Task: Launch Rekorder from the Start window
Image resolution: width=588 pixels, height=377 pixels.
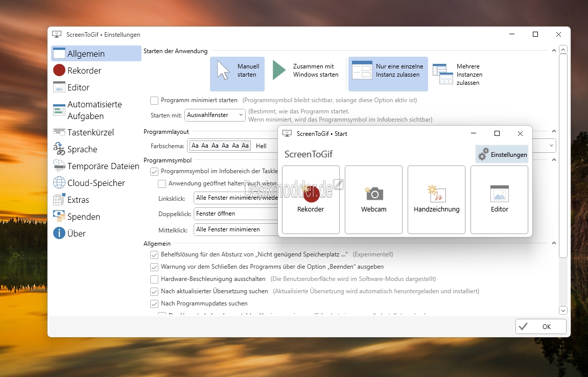Action: click(311, 200)
